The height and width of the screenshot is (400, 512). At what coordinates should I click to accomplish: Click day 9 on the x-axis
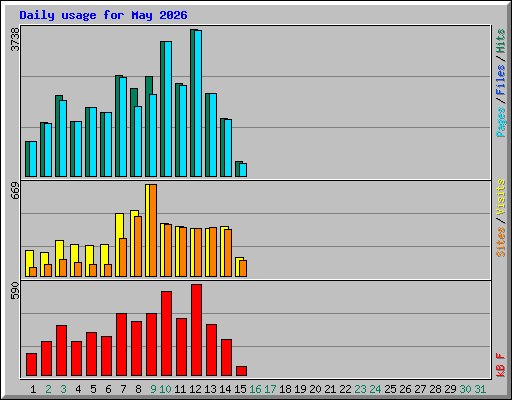(x=153, y=389)
